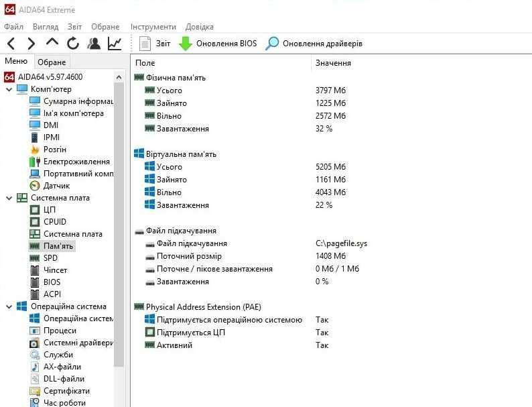The width and height of the screenshot is (532, 407).
Task: Open the Довідка help menu
Action: (x=199, y=26)
